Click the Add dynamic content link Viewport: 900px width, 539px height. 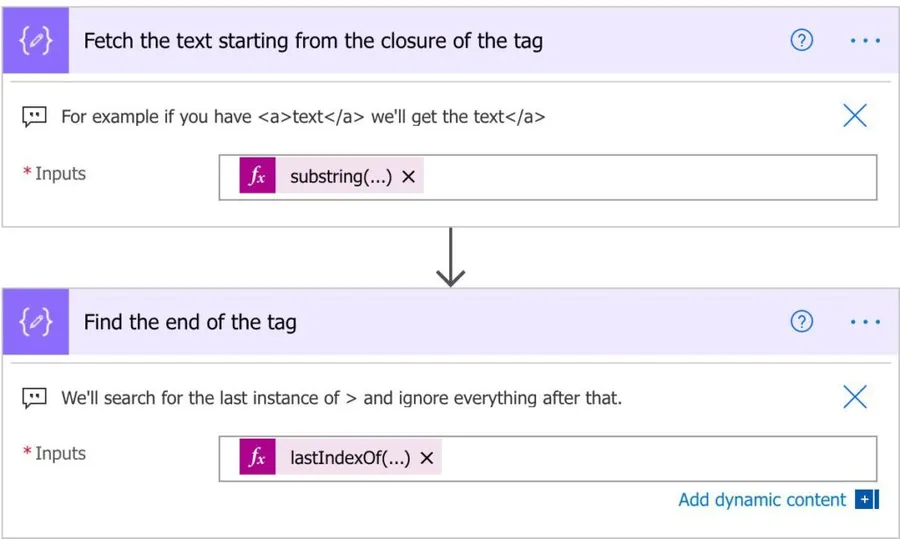click(761, 500)
